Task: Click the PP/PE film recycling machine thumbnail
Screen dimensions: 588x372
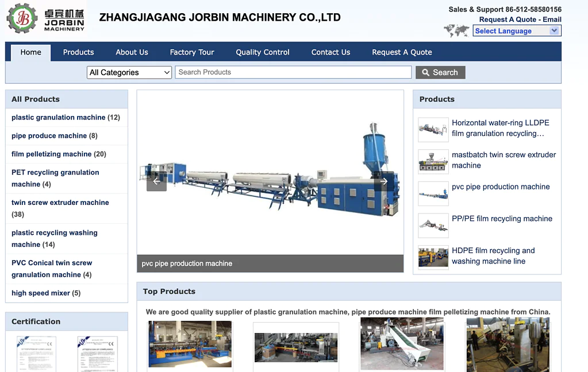Action: click(x=433, y=224)
